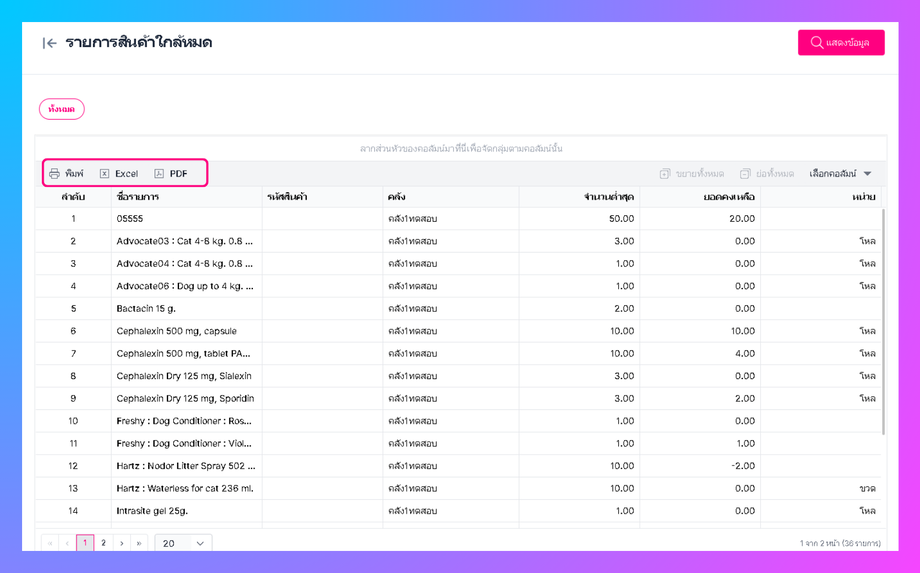The width and height of the screenshot is (920, 573).
Task: Open the page size dropdown showing 20
Action: pyautogui.click(x=183, y=543)
